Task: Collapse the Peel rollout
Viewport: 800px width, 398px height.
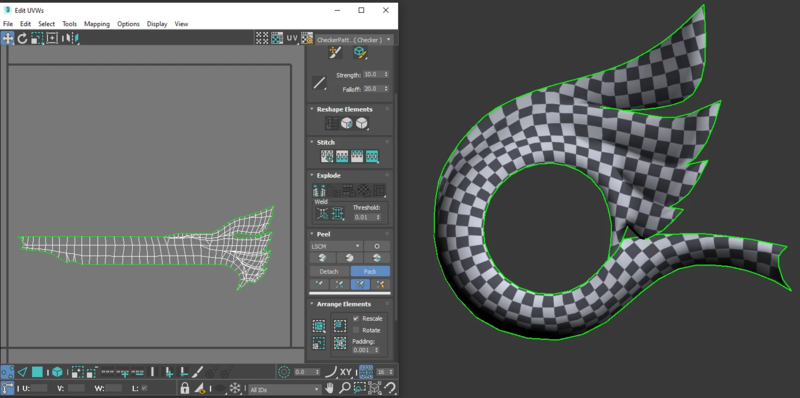Action: pyautogui.click(x=312, y=234)
